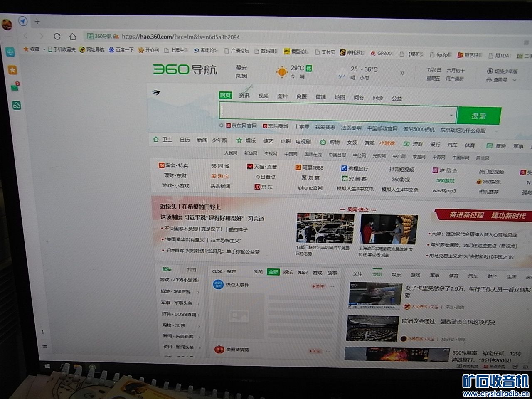Click the 奋进新征程 建功新时代 banner

click(x=484, y=215)
